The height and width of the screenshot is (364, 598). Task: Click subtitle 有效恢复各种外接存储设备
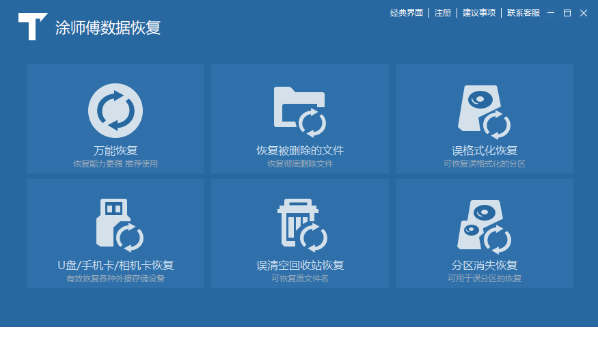(115, 279)
